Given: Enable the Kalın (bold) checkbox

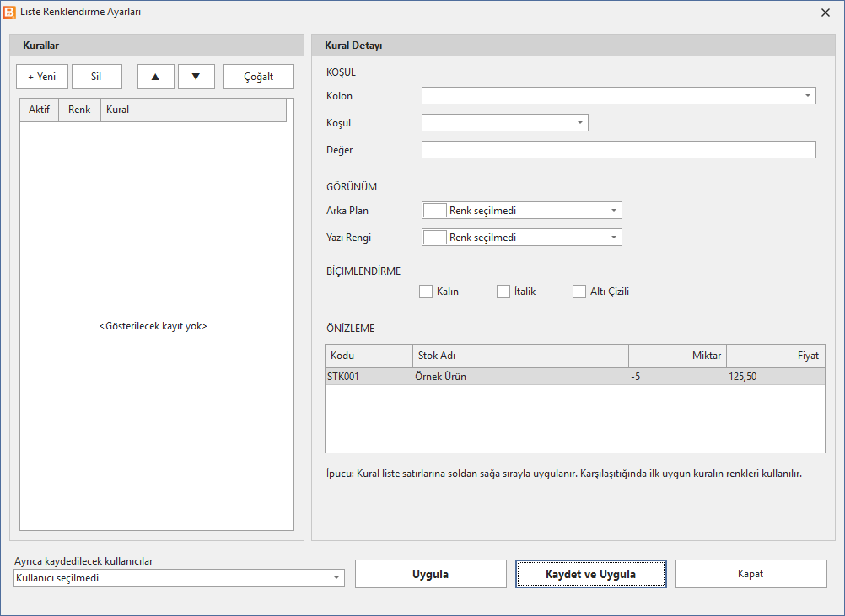Looking at the screenshot, I should [426, 292].
